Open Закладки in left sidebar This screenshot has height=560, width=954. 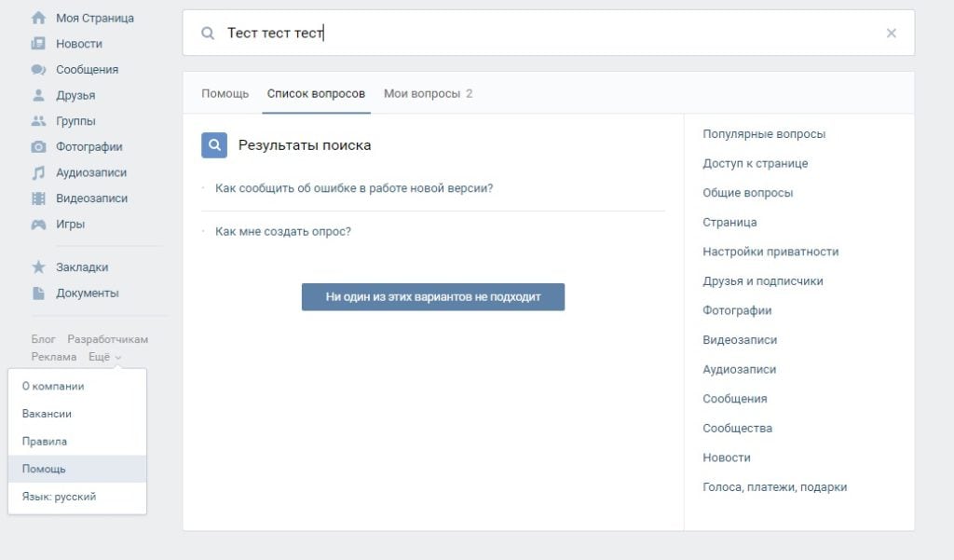(x=82, y=267)
